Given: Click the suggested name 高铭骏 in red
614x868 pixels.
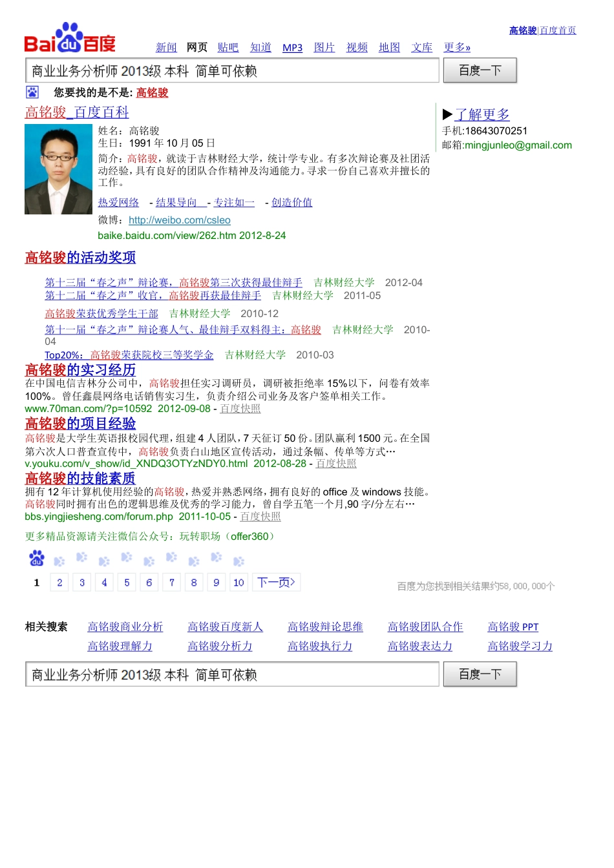Looking at the screenshot, I should coord(152,92).
